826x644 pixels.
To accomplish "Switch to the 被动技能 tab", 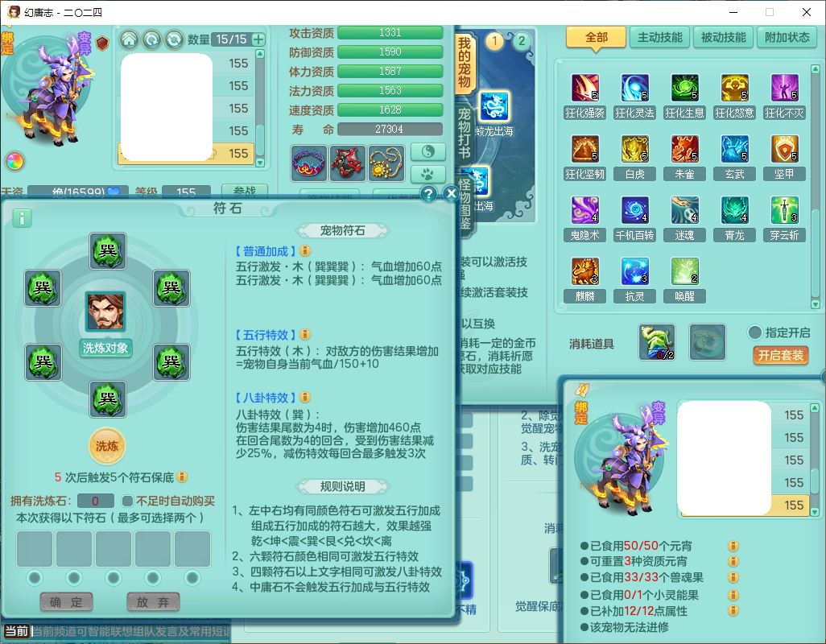I will 723,37.
